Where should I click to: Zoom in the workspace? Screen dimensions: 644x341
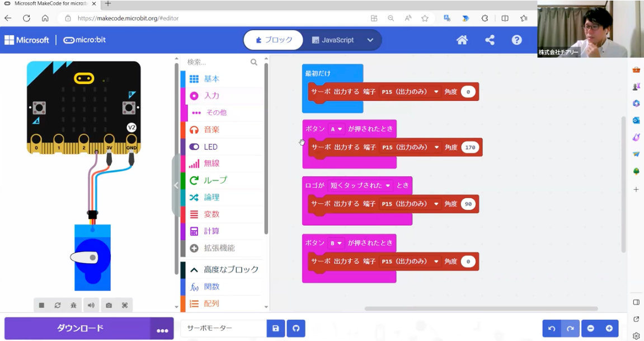click(609, 328)
